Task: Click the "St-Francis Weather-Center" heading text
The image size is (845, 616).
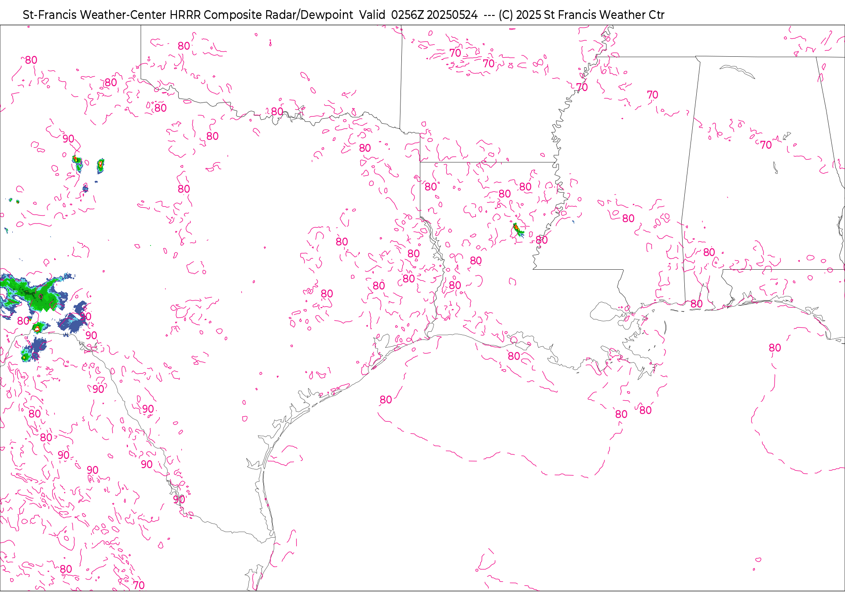Action: (x=95, y=15)
